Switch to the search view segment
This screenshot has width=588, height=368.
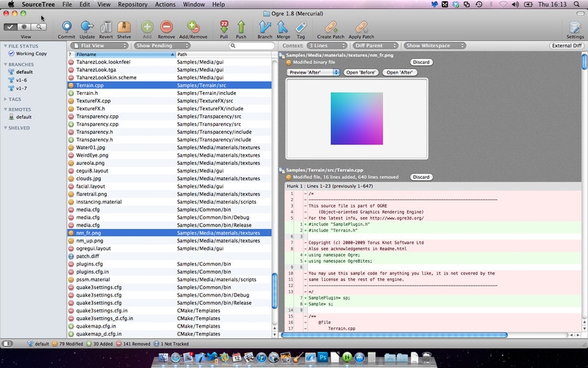coord(40,26)
